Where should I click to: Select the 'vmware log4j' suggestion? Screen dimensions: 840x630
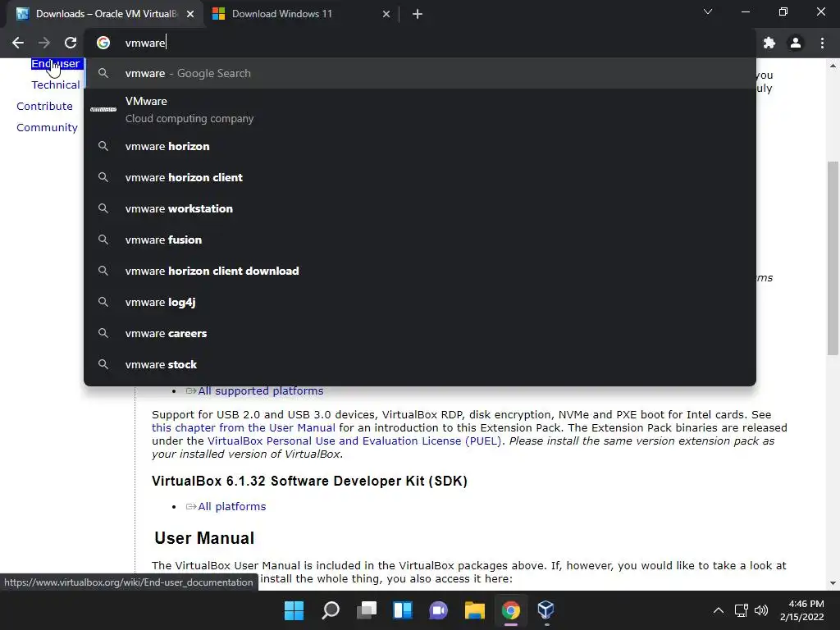click(420, 302)
